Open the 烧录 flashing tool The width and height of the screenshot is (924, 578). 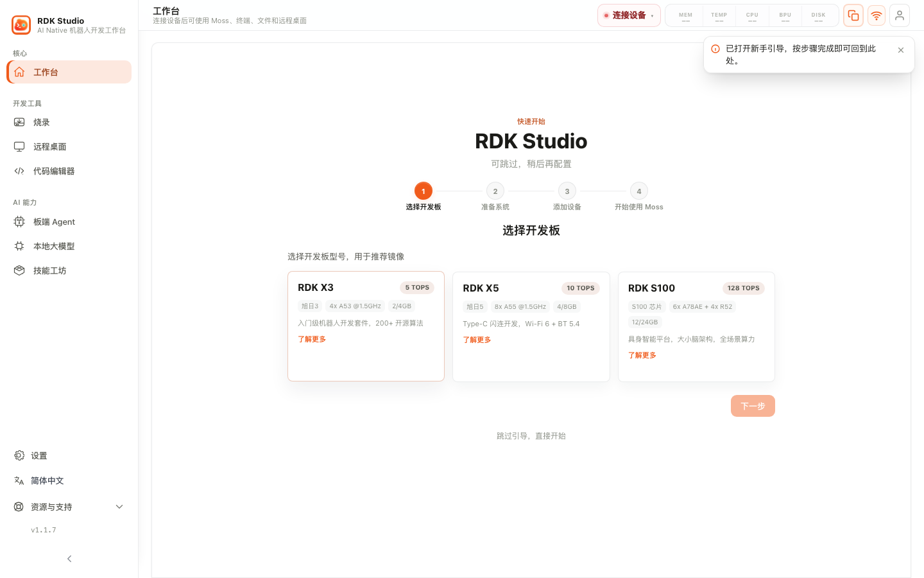click(x=69, y=122)
